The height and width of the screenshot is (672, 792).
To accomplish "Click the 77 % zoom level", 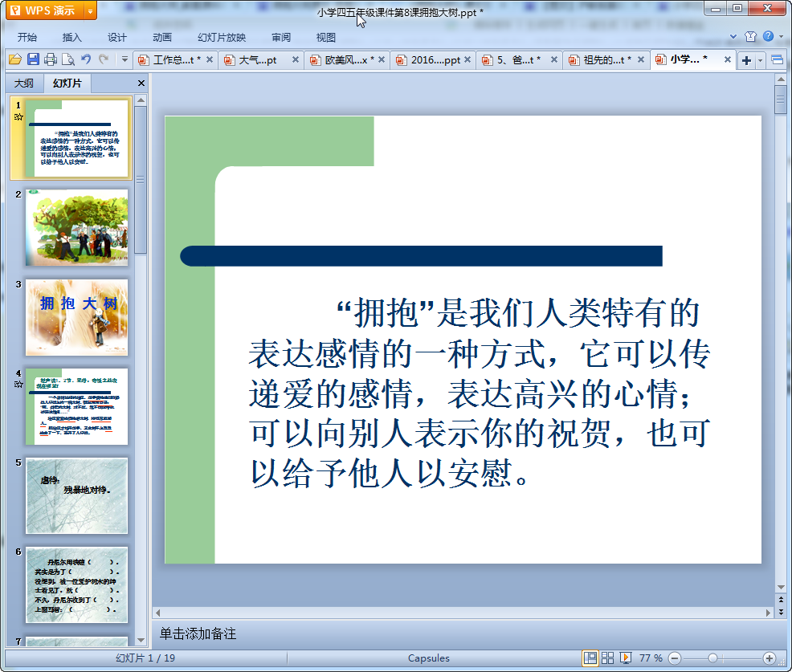I will [651, 658].
